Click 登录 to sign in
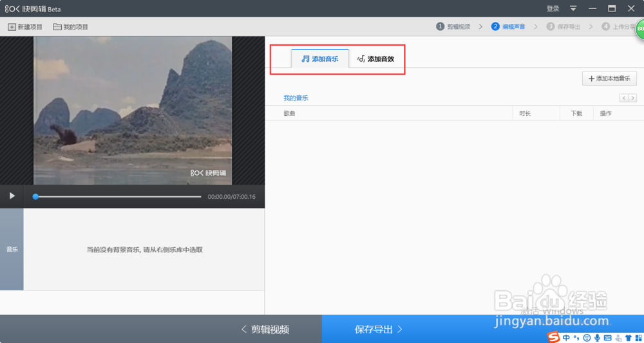Viewport: 644px width, 343px height. pos(553,8)
